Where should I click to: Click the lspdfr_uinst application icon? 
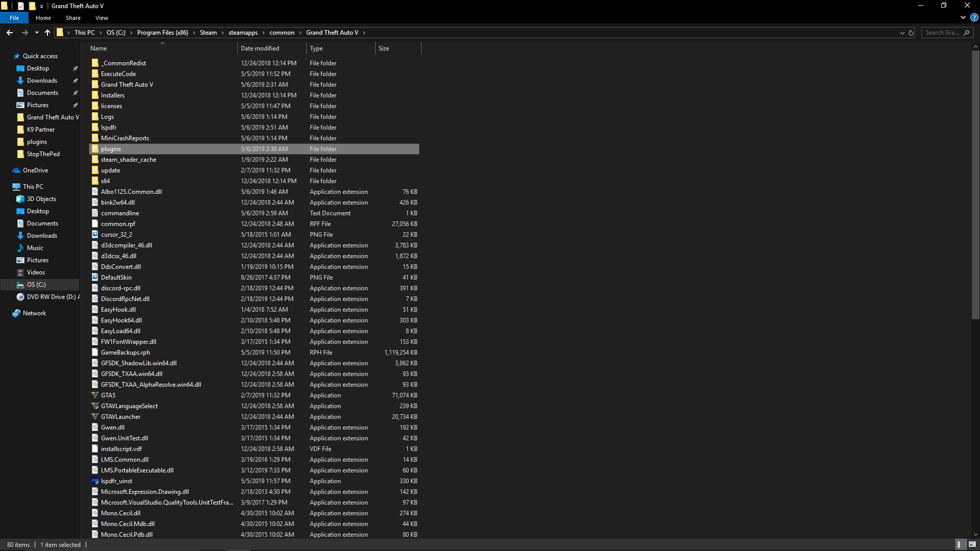tap(95, 481)
